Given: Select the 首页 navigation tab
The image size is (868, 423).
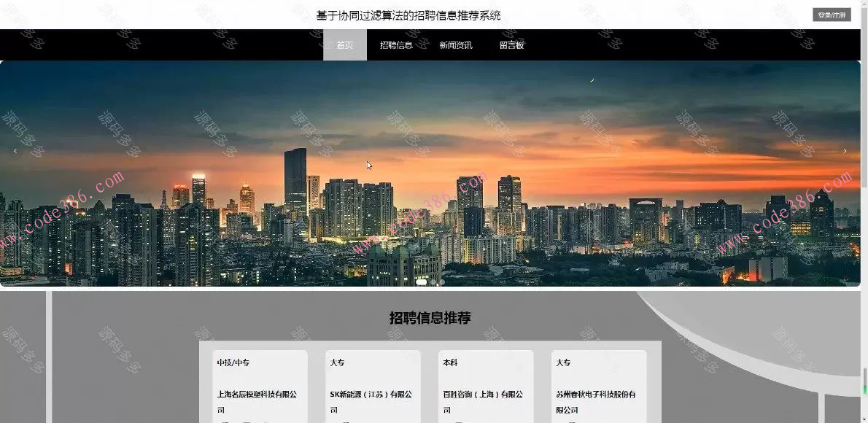Looking at the screenshot, I should (x=344, y=44).
